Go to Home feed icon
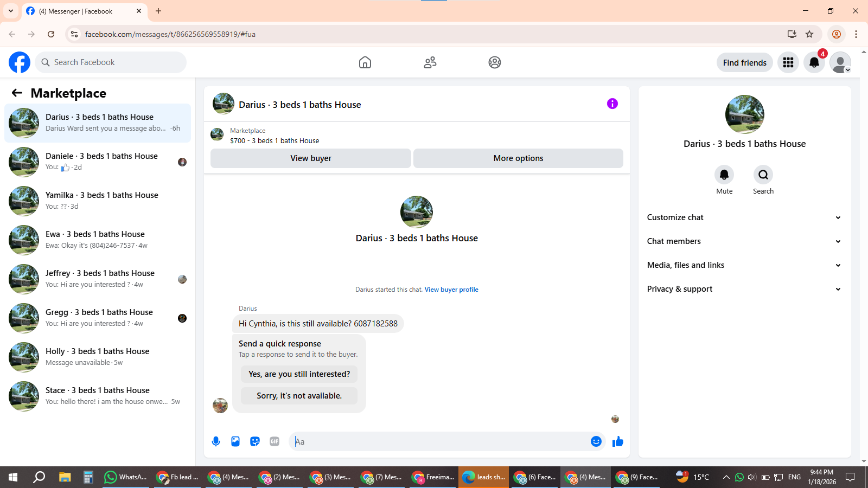The image size is (868, 488). tap(365, 62)
